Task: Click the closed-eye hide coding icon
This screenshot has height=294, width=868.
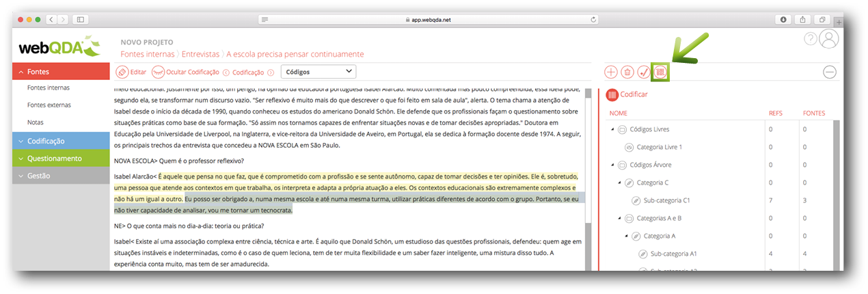Action: pos(159,72)
